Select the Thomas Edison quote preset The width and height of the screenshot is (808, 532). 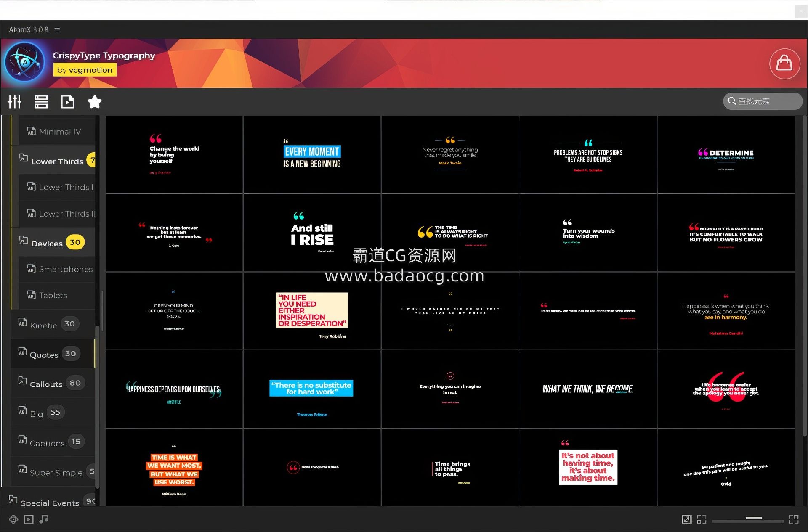312,389
